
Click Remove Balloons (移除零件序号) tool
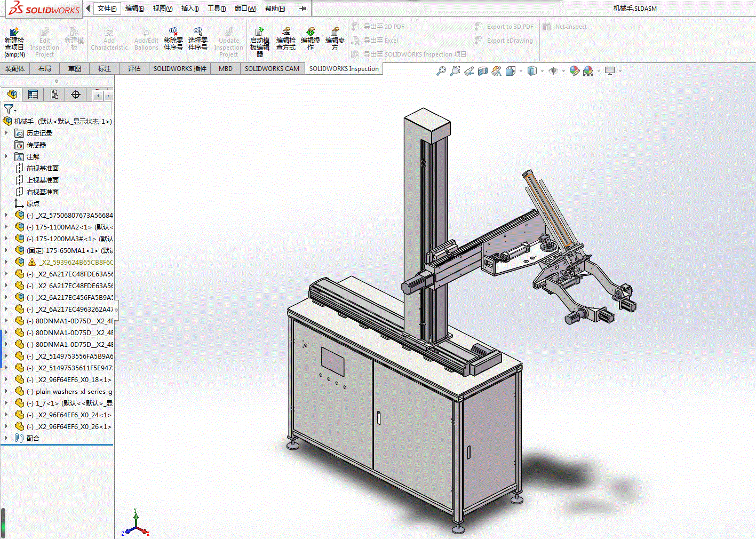click(x=173, y=32)
